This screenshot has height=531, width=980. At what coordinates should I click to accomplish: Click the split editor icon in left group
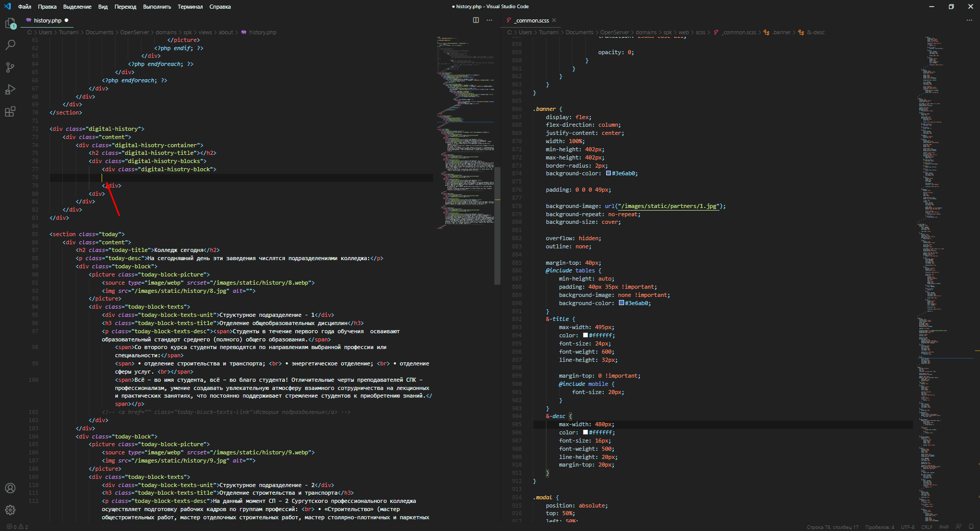click(x=476, y=20)
